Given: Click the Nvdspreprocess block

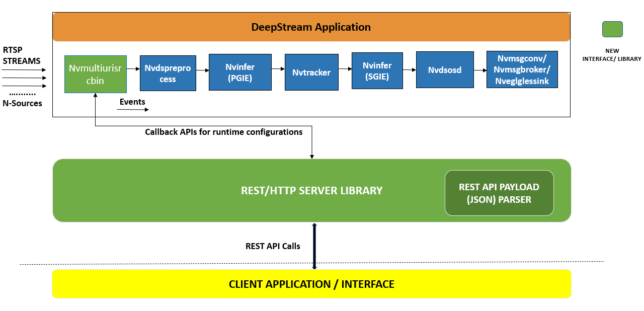Looking at the screenshot, I should pyautogui.click(x=168, y=72).
